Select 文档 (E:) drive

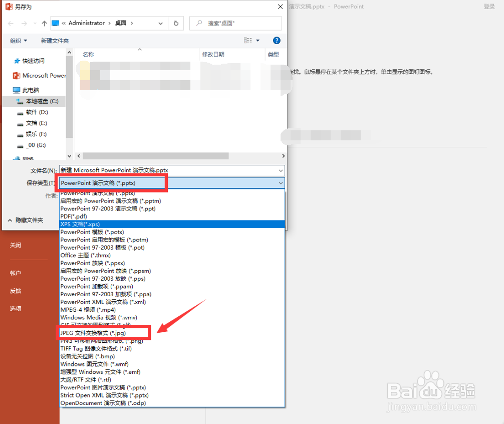tap(32, 123)
